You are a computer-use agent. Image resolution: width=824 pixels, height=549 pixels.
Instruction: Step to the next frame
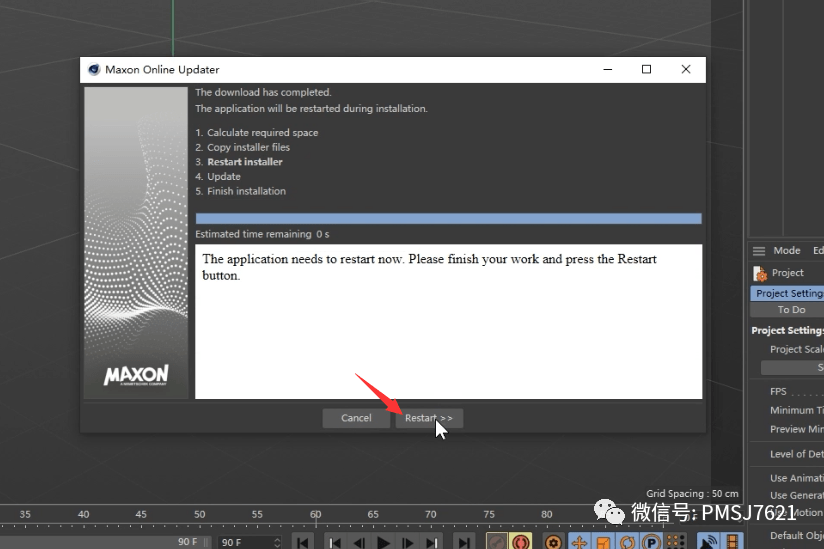(x=408, y=542)
